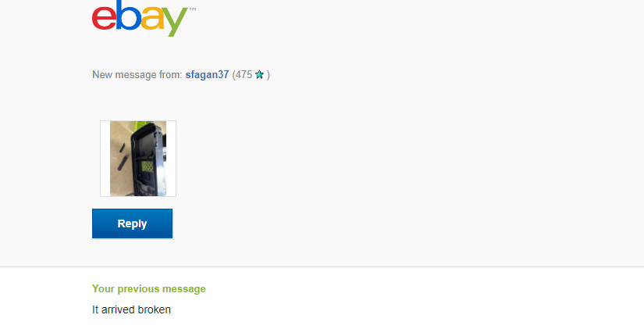Open the attached photo thumbnail
The height and width of the screenshot is (329, 644).
point(138,159)
